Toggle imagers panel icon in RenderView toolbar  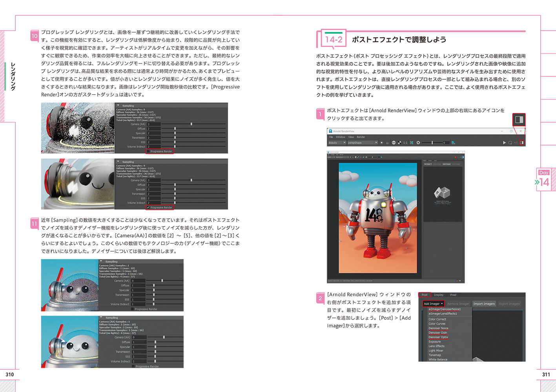[521, 143]
